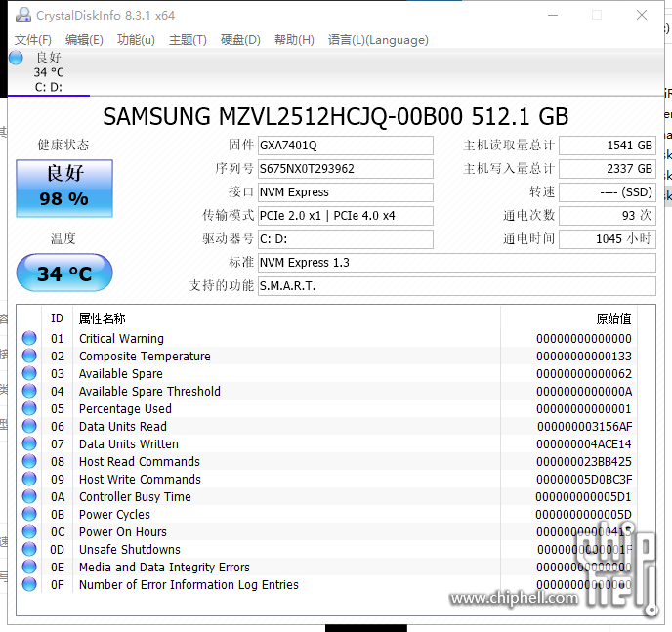
Task: Click status orb of Media and Data Integrity Errors
Action: point(29,567)
